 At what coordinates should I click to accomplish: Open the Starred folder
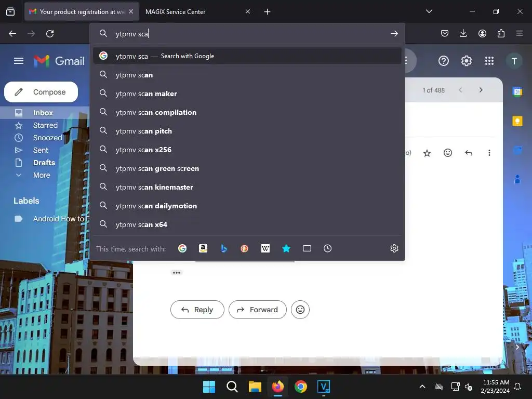tap(46, 125)
